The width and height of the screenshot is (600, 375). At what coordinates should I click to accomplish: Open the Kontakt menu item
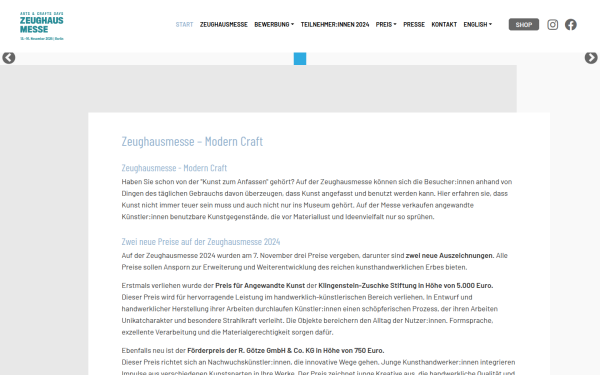coord(444,24)
